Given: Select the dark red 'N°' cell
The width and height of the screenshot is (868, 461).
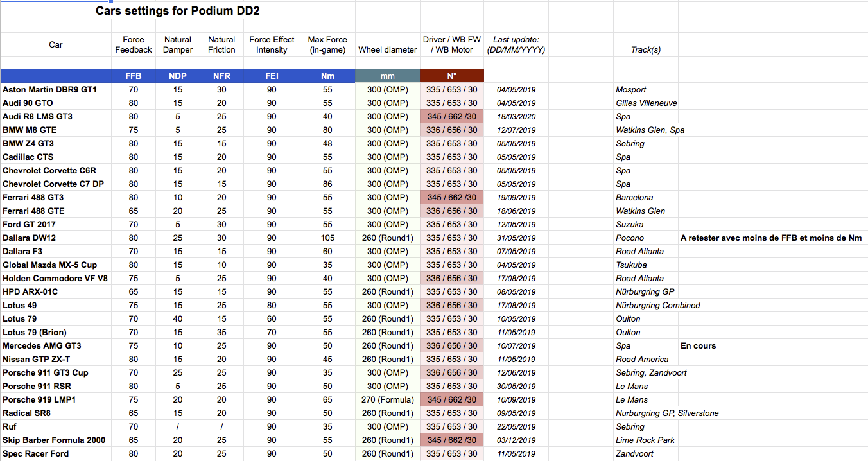Looking at the screenshot, I should (x=452, y=76).
